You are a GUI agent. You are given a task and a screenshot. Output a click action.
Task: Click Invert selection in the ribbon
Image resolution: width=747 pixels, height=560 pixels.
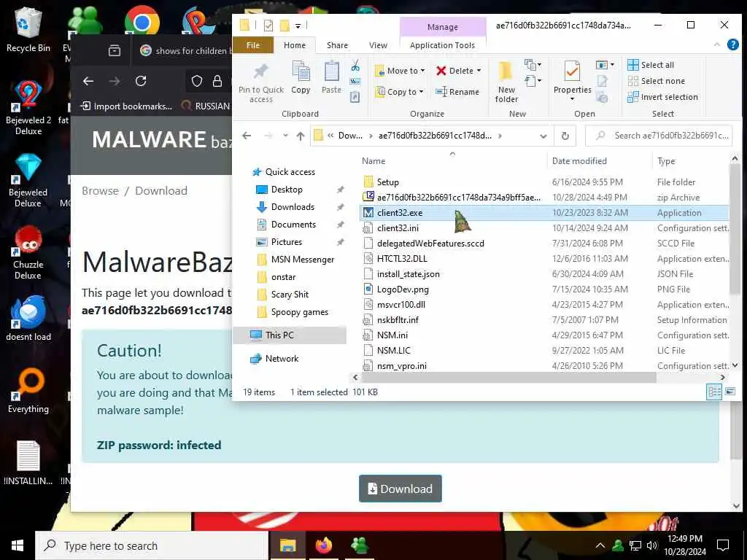point(662,97)
